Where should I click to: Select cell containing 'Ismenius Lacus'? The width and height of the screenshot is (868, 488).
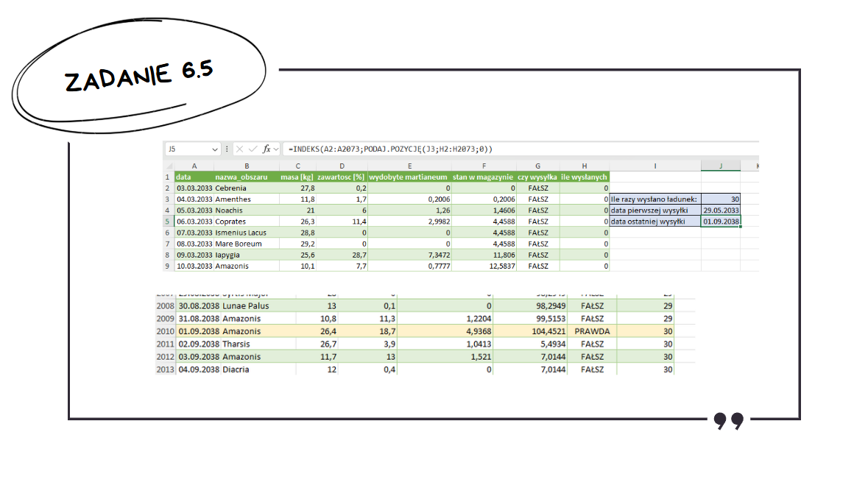tap(247, 233)
